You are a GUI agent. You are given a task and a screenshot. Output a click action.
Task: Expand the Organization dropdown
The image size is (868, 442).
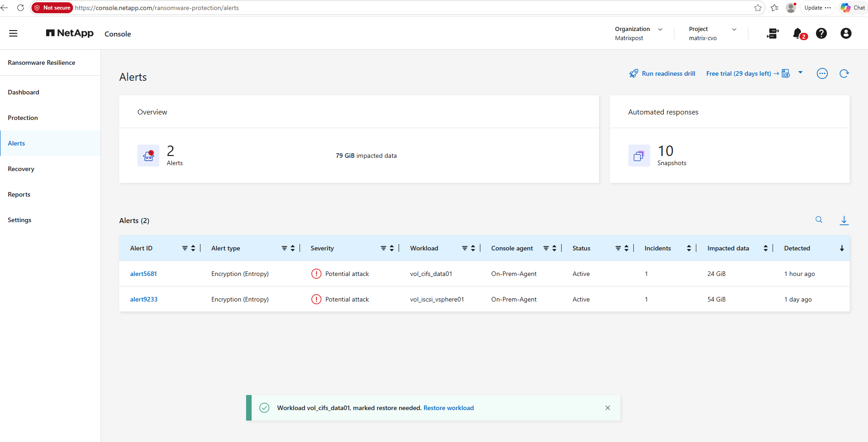tap(660, 29)
